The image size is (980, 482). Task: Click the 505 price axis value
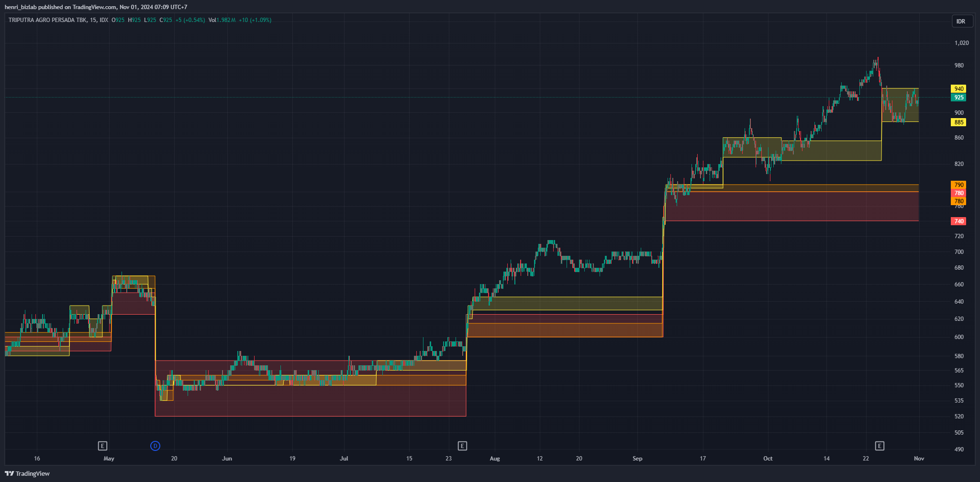tap(959, 433)
